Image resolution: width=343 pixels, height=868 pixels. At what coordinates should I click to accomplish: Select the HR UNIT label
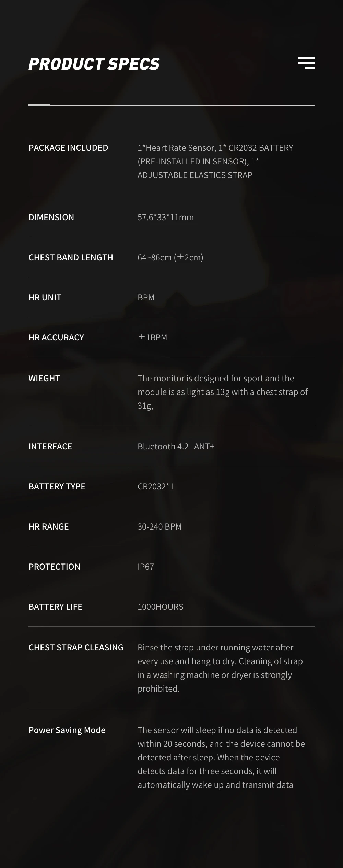[x=45, y=297]
